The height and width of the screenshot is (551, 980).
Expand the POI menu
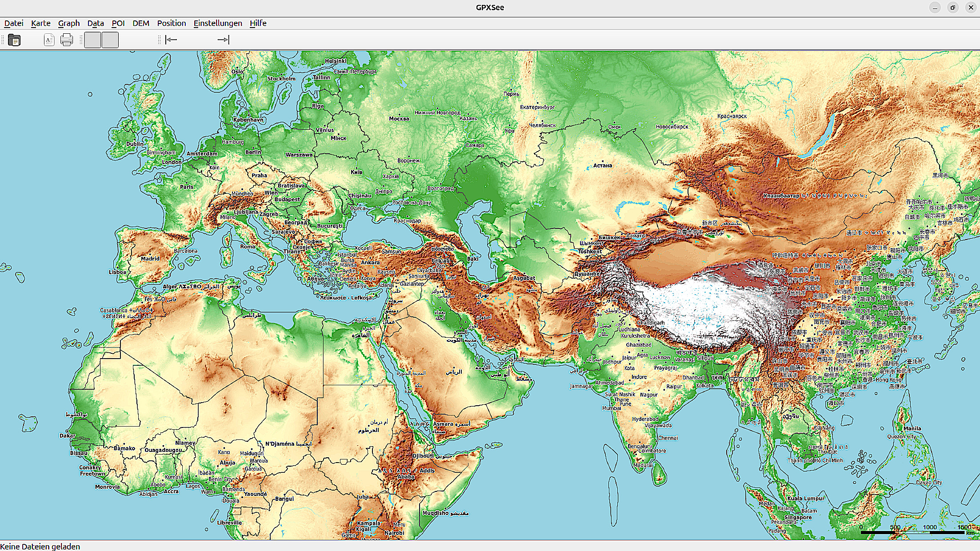[x=118, y=23]
